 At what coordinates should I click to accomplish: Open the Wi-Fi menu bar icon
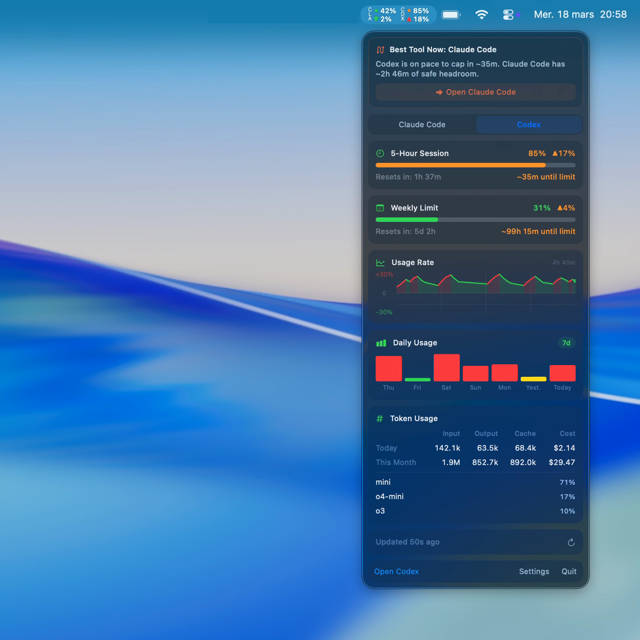click(482, 15)
